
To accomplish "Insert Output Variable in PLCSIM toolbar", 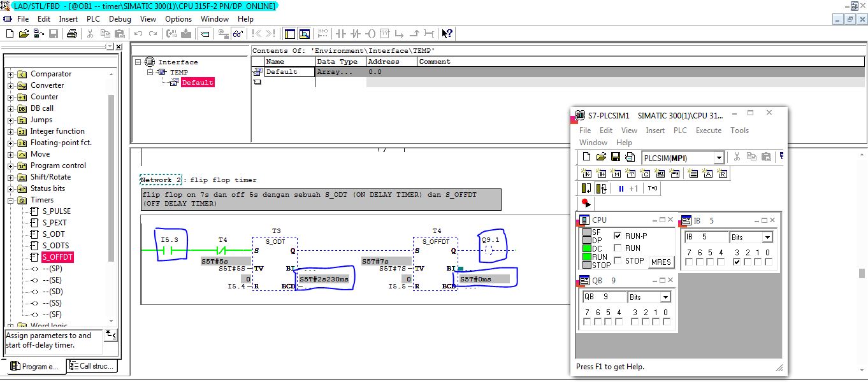I will [x=601, y=174].
